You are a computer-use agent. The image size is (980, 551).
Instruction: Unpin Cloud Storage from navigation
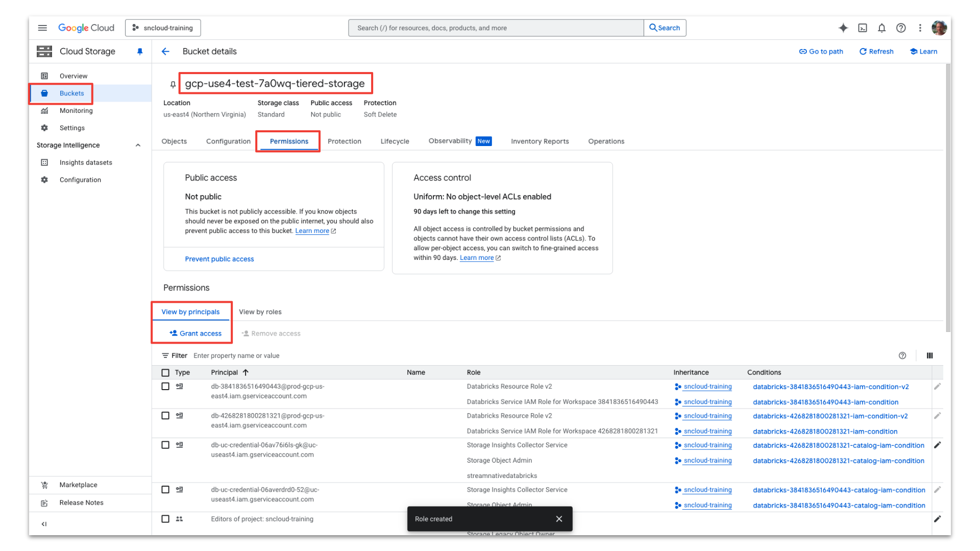(x=140, y=52)
